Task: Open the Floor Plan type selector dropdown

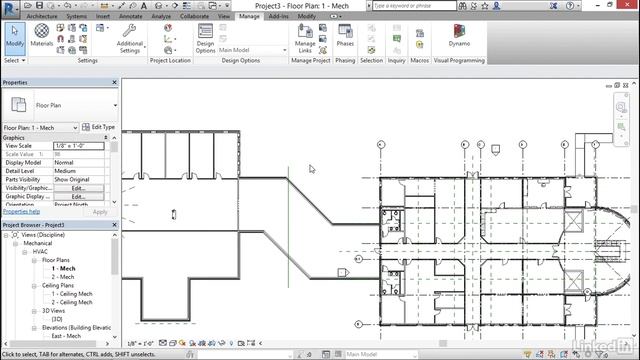Action: pos(115,105)
